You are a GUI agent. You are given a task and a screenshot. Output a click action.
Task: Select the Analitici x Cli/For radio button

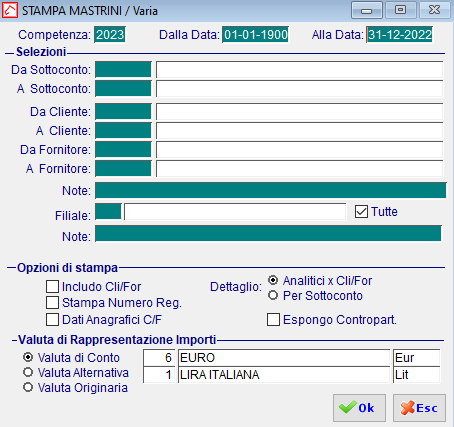coord(273,280)
